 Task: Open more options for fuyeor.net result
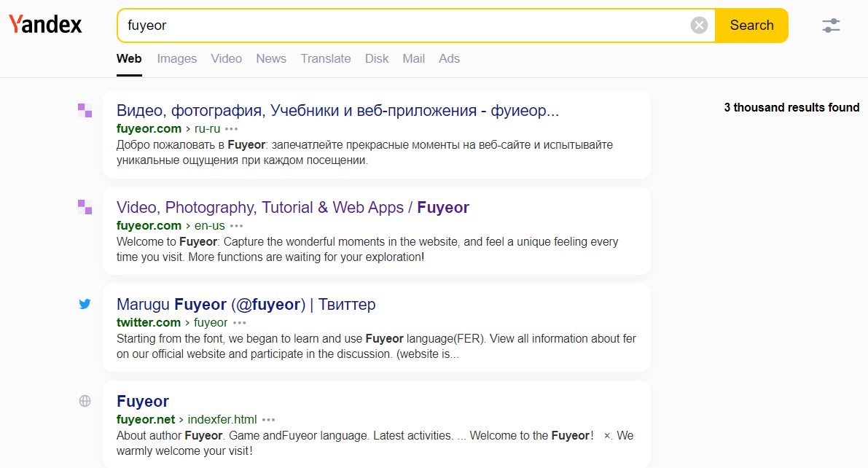point(268,420)
